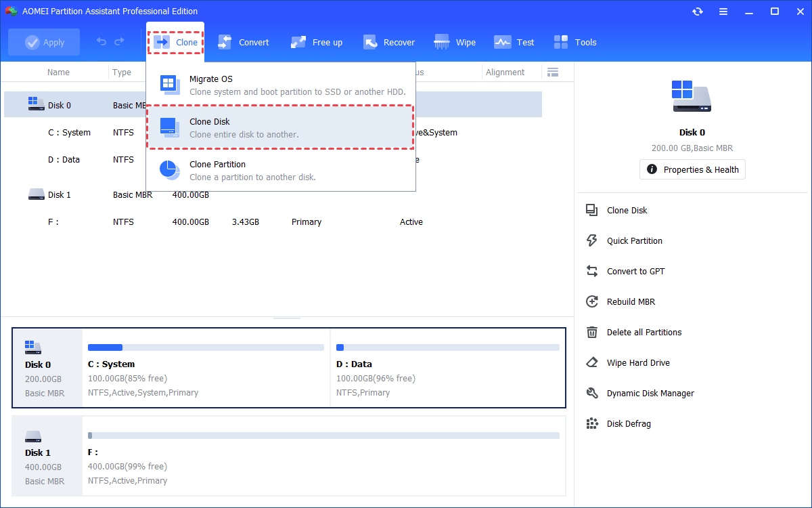
Task: Select Disk 1 row in list
Action: [273, 195]
